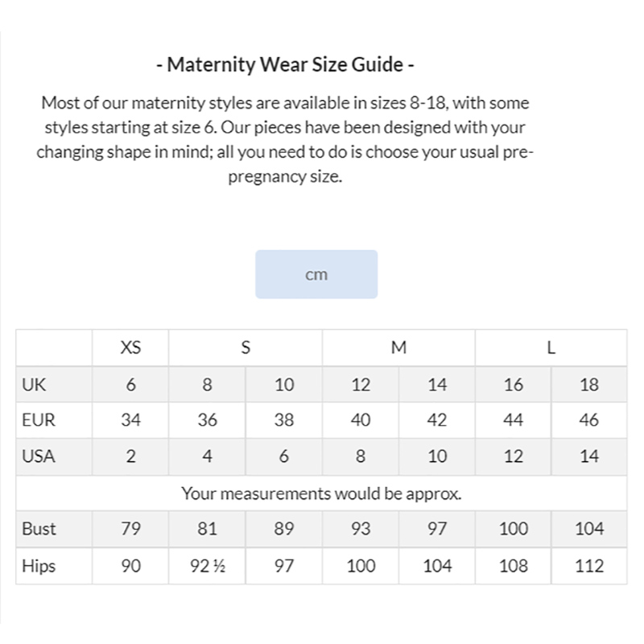Click the Hips row label
Screen dimensions: 644x644
[39, 566]
